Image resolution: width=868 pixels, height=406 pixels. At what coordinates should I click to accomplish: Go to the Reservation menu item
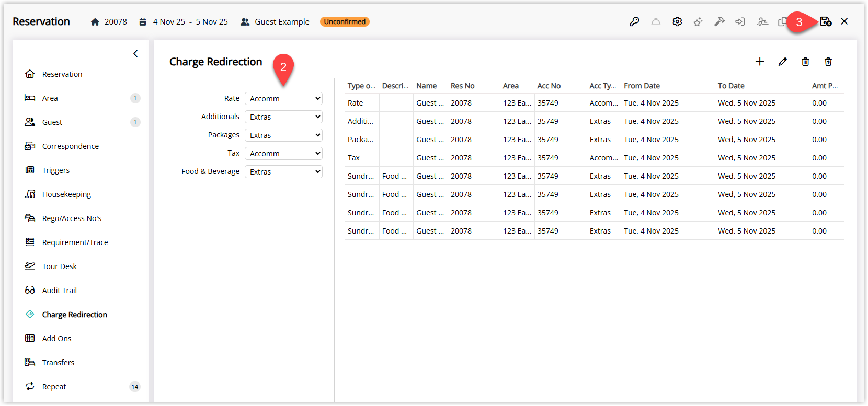point(62,74)
